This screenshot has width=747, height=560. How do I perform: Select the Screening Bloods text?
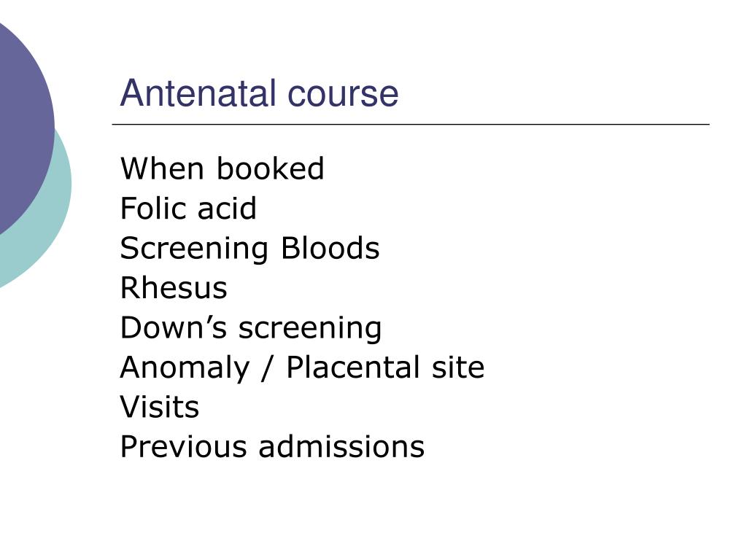tap(250, 249)
